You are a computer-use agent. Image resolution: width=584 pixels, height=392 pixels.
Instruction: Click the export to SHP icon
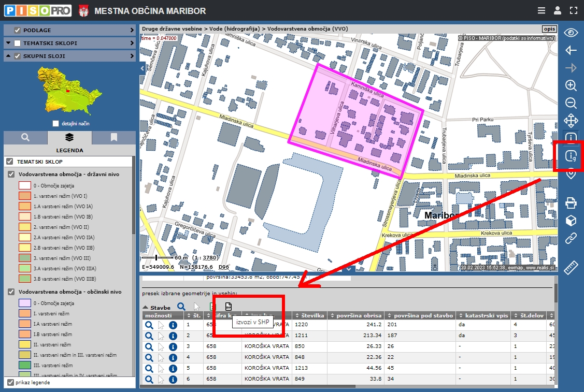229,307
